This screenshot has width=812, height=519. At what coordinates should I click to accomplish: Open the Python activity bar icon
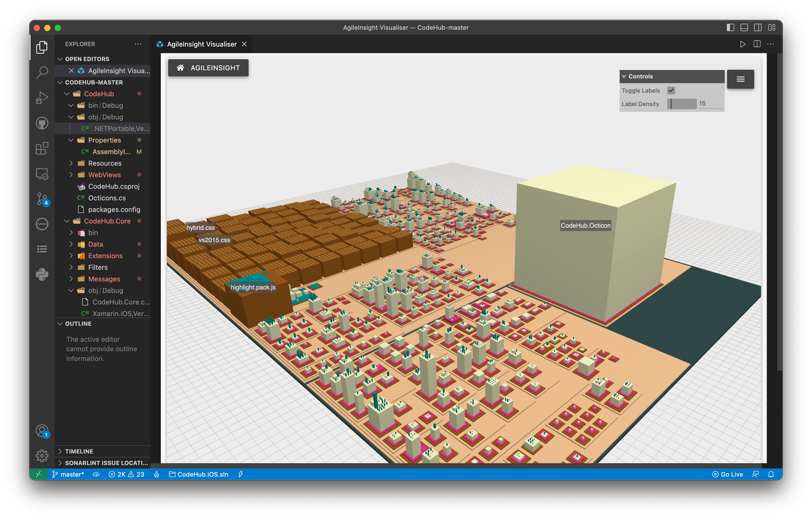coord(42,275)
